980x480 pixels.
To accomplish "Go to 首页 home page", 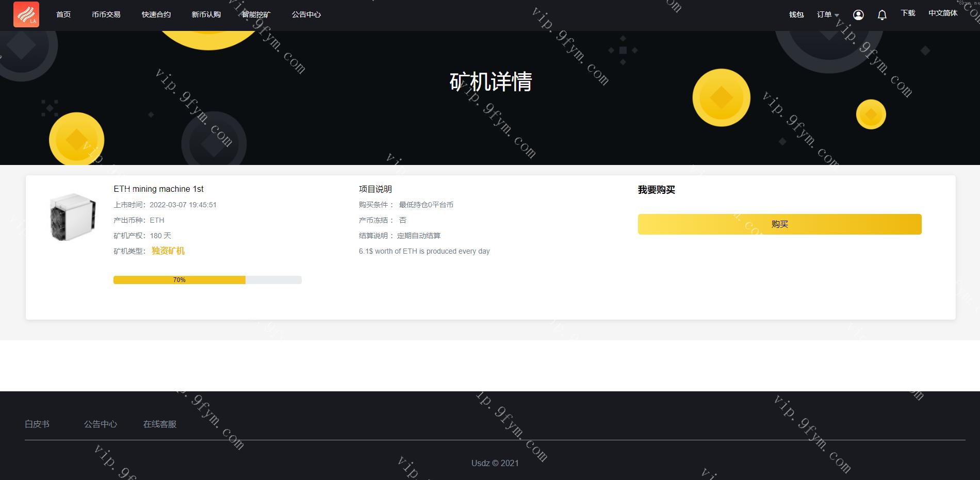I will click(63, 14).
